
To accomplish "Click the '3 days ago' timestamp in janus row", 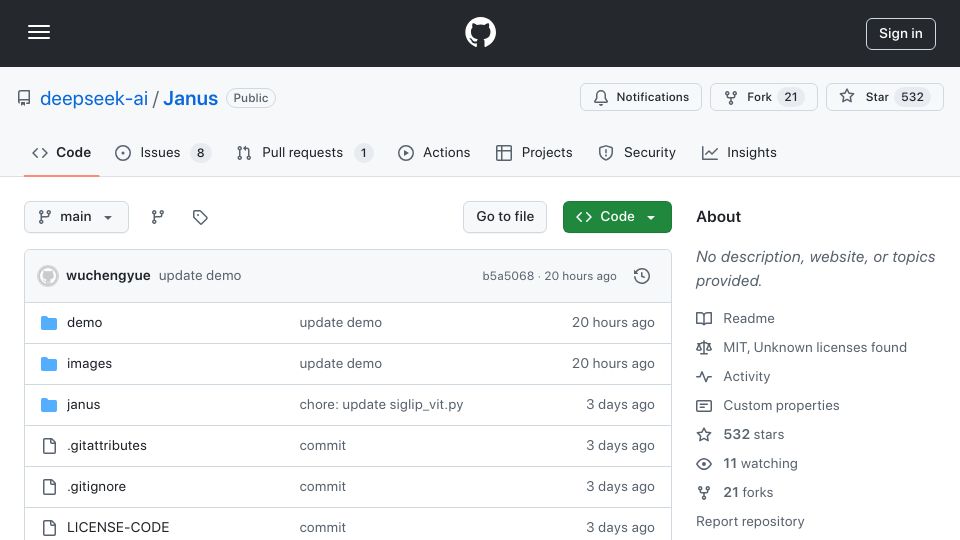I will (x=620, y=405).
